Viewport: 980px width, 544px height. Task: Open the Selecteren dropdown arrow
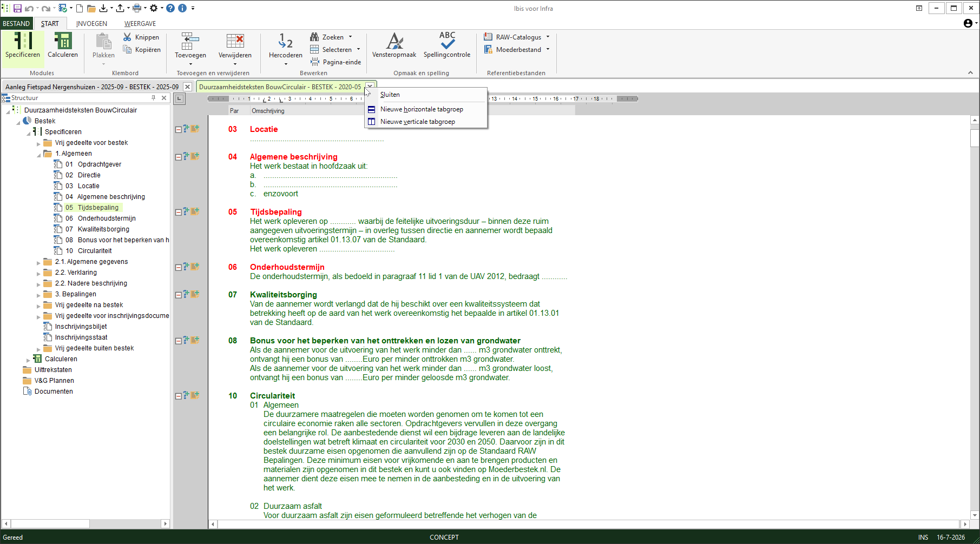358,49
